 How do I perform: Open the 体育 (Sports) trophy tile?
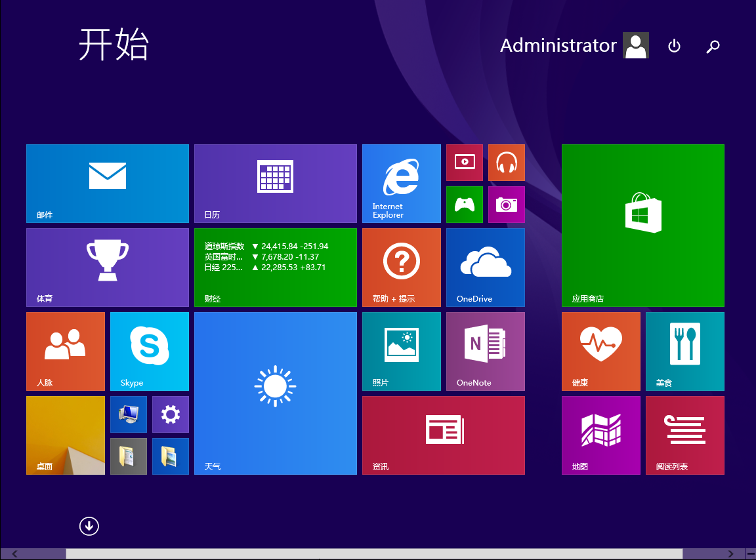tap(108, 268)
